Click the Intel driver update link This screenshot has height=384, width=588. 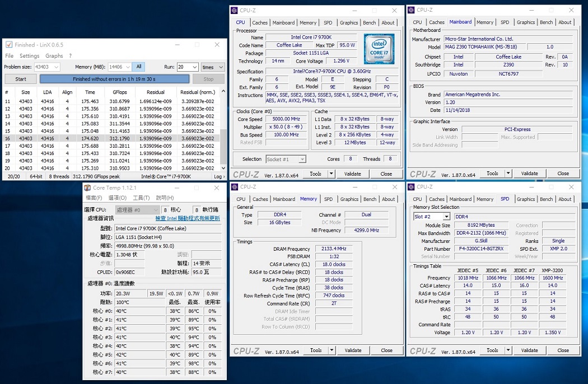188,218
